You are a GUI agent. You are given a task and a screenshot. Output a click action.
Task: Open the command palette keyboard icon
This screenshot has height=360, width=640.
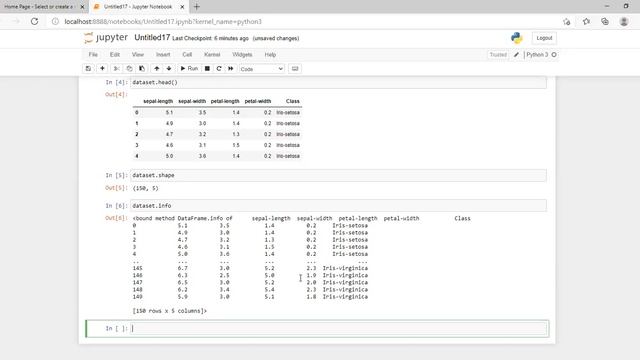point(295,69)
